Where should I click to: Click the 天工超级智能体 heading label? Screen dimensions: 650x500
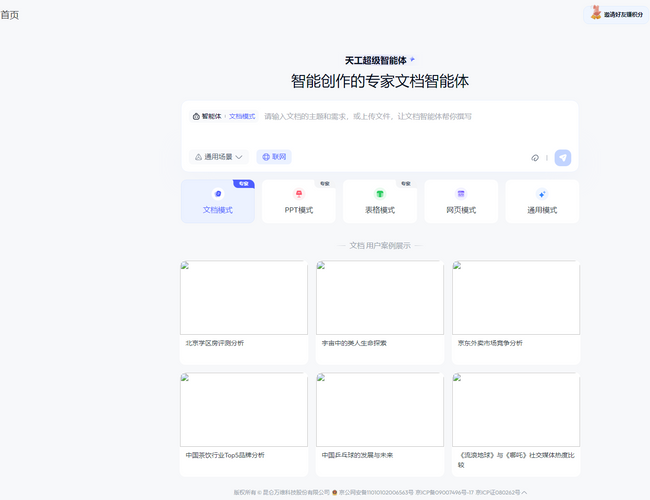point(376,61)
